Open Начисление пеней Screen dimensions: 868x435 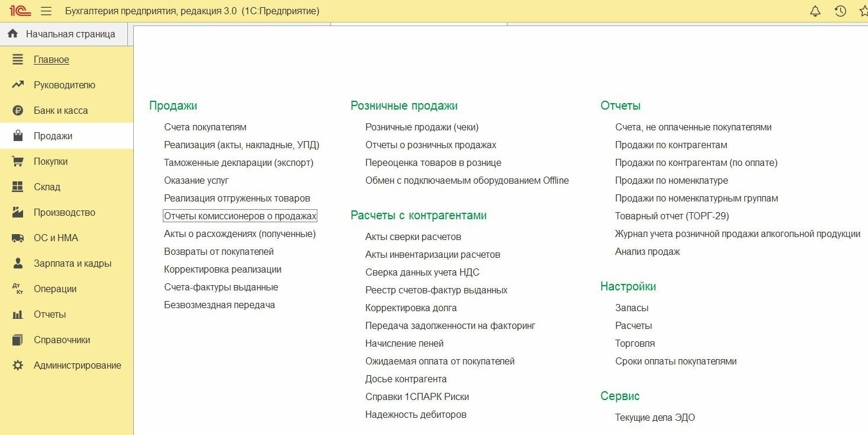click(x=404, y=343)
